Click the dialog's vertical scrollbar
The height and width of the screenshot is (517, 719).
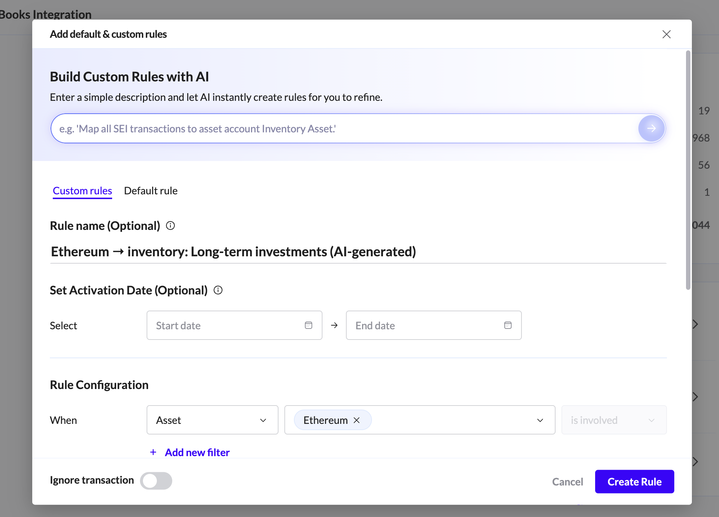click(x=687, y=170)
